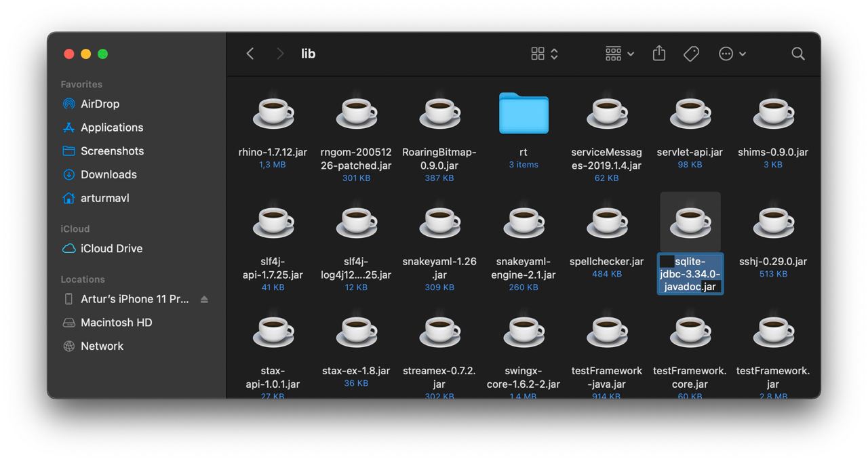Image resolution: width=868 pixels, height=461 pixels.
Task: Click the 'shims-0.9.0.jar' filename text
Action: [773, 152]
